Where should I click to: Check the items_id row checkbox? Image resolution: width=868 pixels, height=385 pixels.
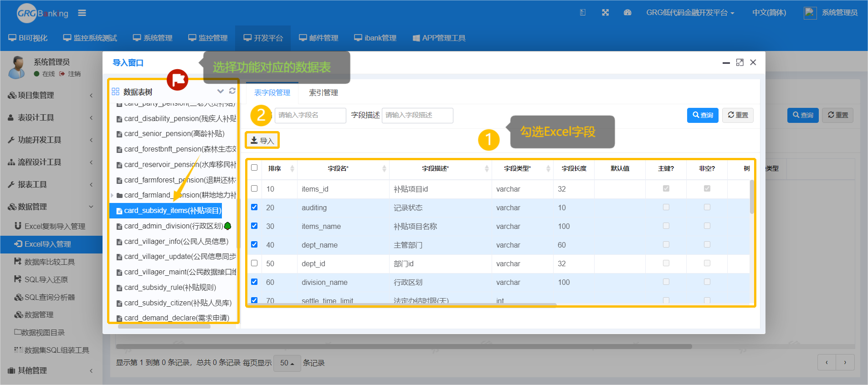tap(254, 188)
